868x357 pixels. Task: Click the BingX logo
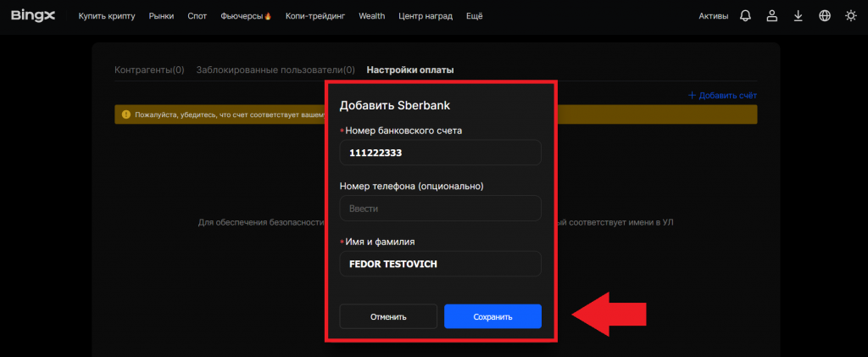33,16
